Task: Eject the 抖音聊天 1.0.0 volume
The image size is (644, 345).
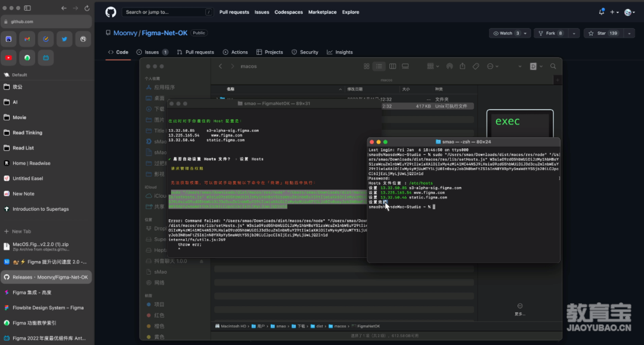Action: (202, 262)
